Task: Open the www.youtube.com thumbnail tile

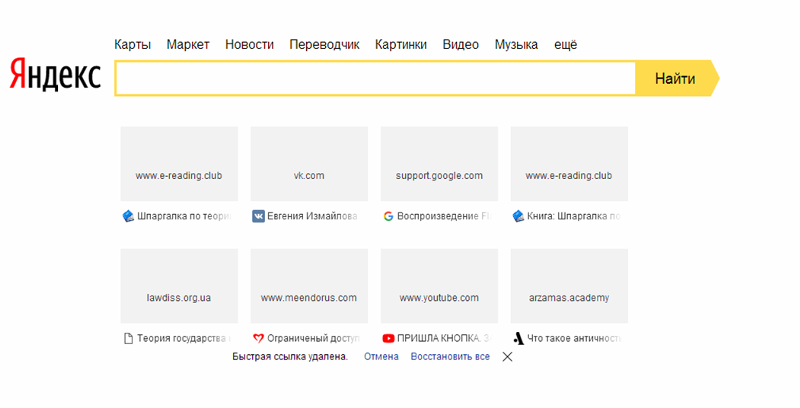Action: click(439, 286)
